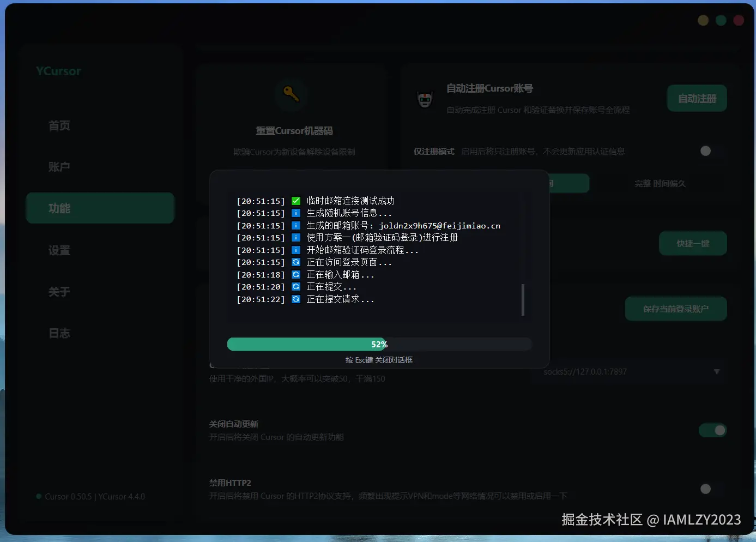Click the robot icon beside 自动注册Cursor账号
The image size is (756, 542).
[425, 99]
